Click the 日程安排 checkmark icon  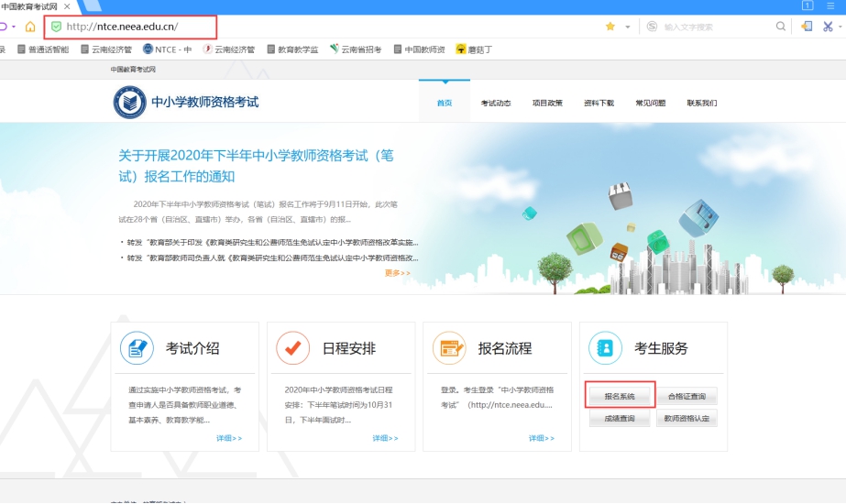293,348
